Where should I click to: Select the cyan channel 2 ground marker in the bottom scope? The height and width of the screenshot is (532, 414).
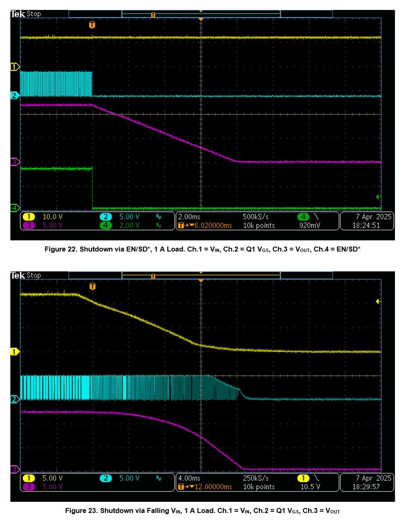(14, 399)
